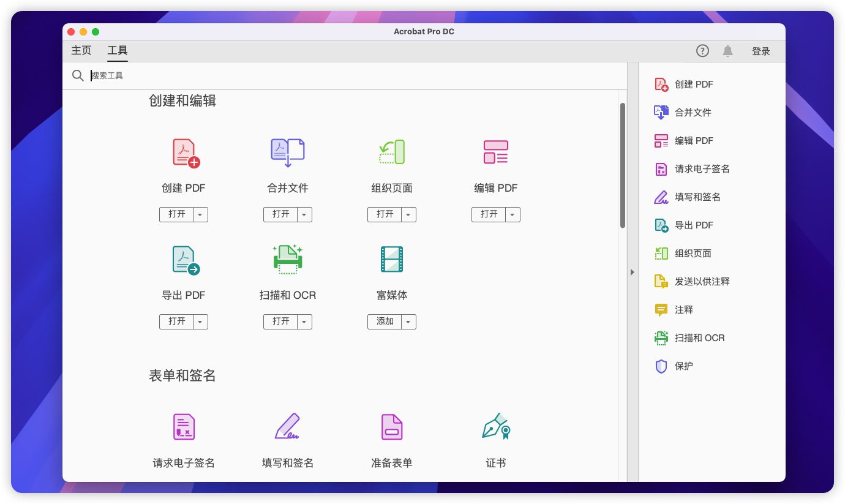This screenshot has width=845, height=504.
Task: Switch to the 主页 tab
Action: [x=81, y=51]
